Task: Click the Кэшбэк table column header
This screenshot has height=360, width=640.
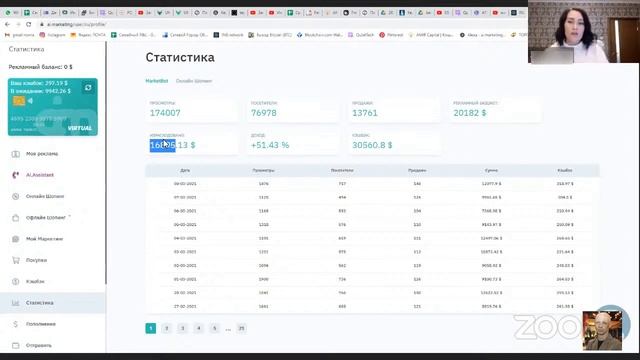Action: point(565,170)
